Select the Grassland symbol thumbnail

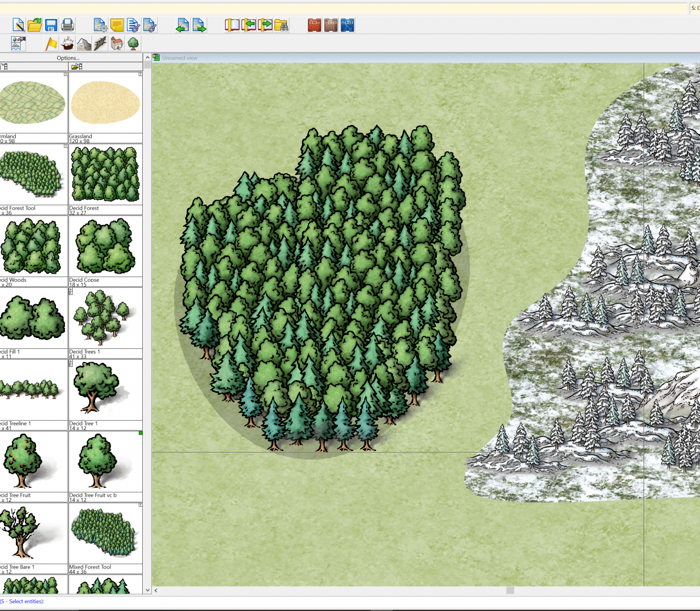pos(105,103)
